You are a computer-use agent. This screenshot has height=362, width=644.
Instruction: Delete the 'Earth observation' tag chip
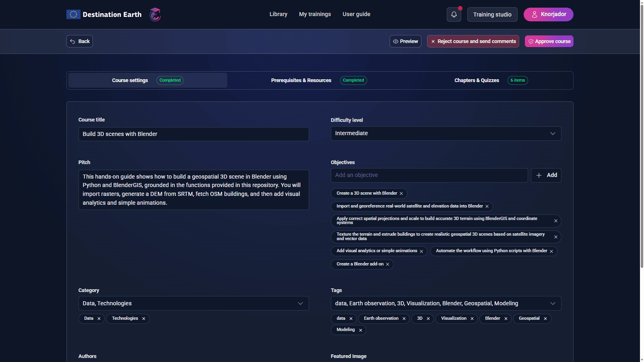(404, 319)
